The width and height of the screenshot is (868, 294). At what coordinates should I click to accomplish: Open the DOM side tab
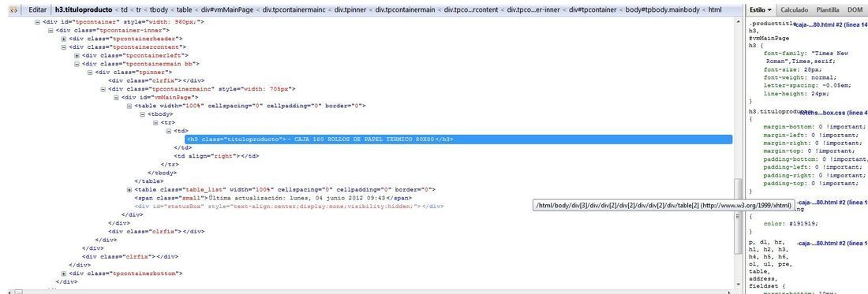coord(855,10)
